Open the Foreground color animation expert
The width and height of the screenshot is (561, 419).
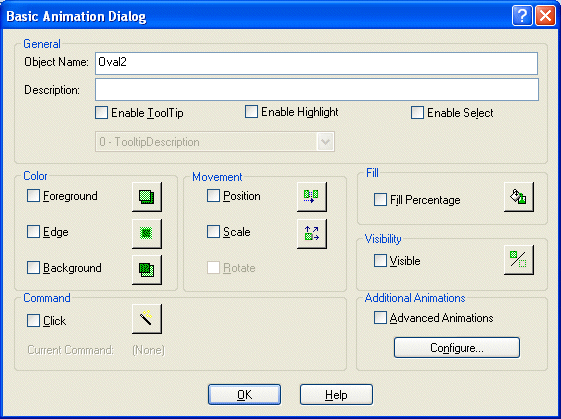[147, 197]
